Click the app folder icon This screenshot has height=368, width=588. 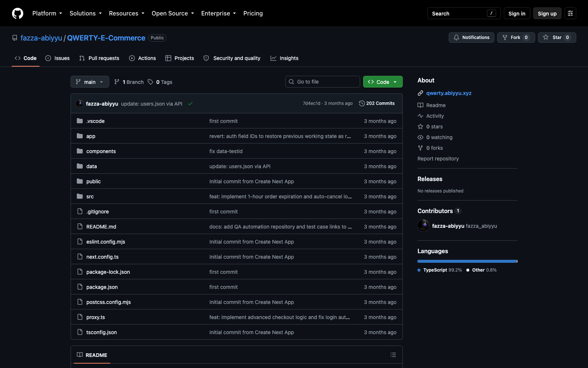(x=80, y=136)
